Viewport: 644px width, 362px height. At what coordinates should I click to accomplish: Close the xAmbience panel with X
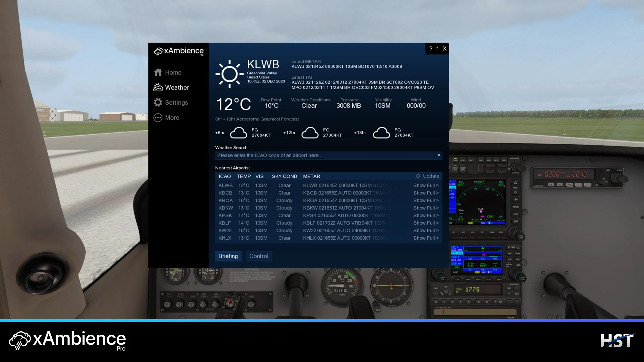[445, 49]
